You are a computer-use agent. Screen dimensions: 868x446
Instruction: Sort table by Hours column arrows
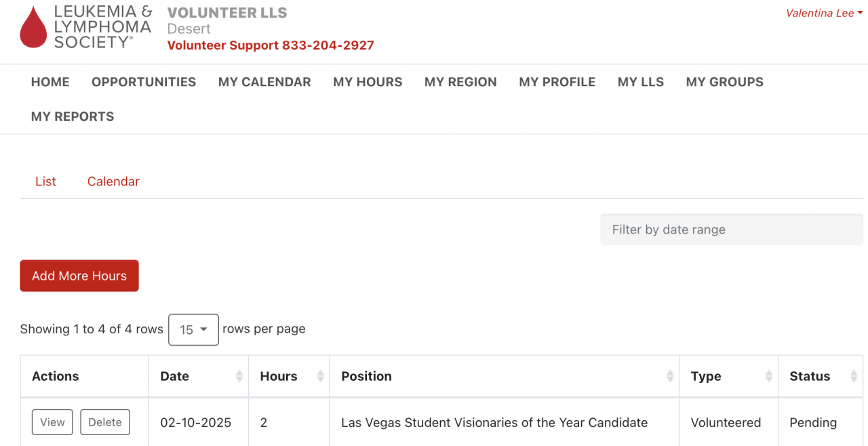tap(321, 376)
